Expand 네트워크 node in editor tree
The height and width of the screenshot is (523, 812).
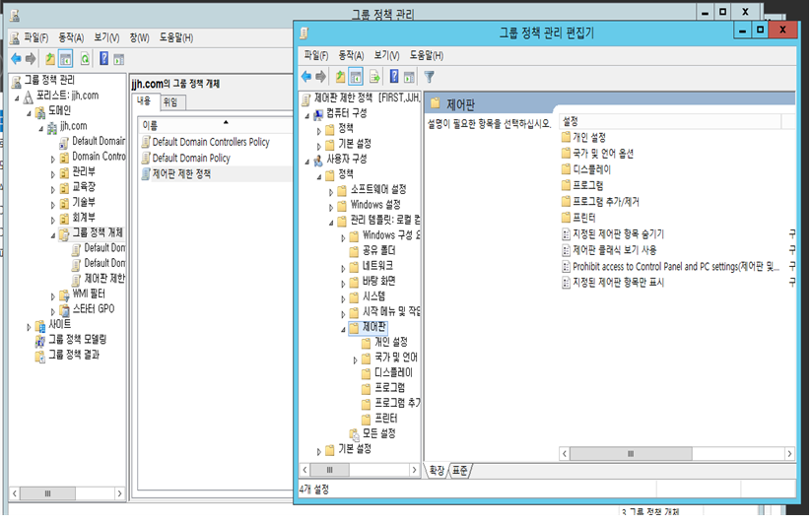click(x=343, y=268)
